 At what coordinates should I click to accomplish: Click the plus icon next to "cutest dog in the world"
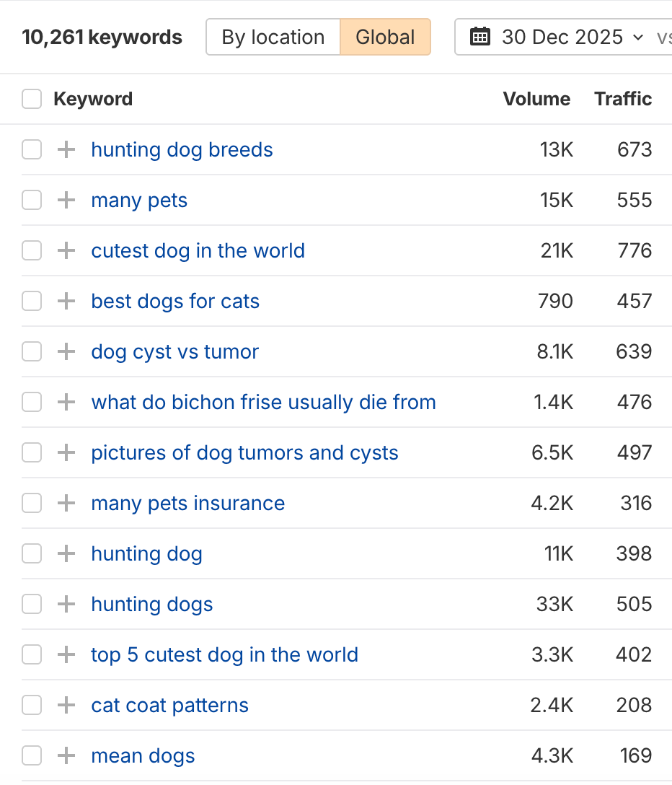coord(66,250)
